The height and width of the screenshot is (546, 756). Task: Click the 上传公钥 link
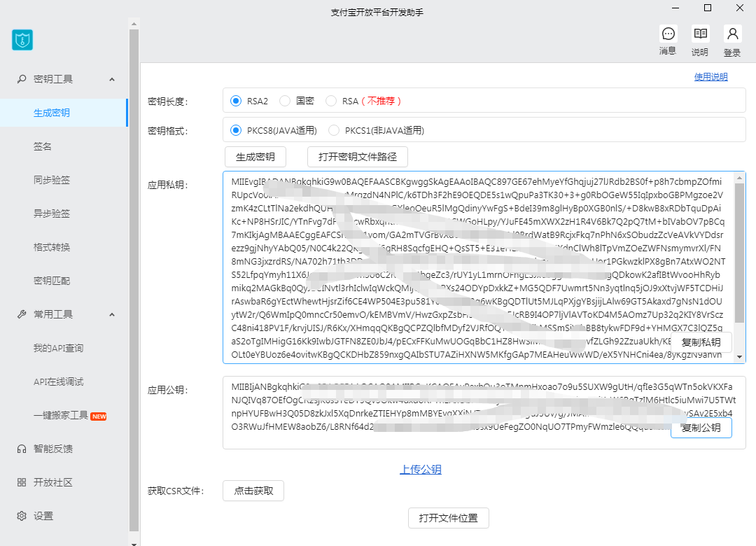421,470
